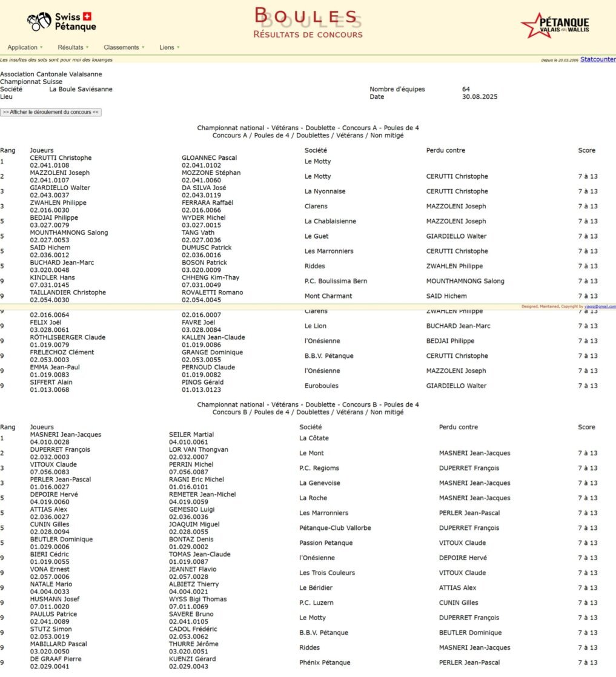
Task: Click society P.C. Boulissima Bern
Action: point(336,281)
